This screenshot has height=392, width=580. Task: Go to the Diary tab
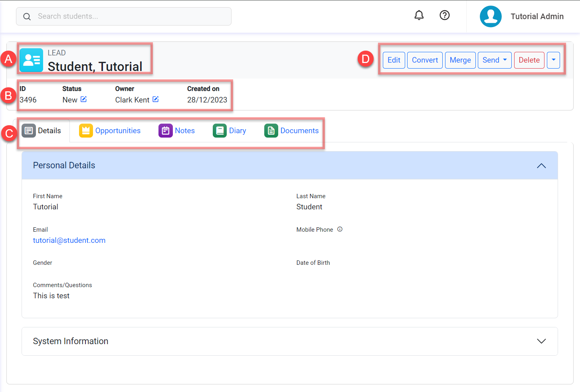coord(230,131)
